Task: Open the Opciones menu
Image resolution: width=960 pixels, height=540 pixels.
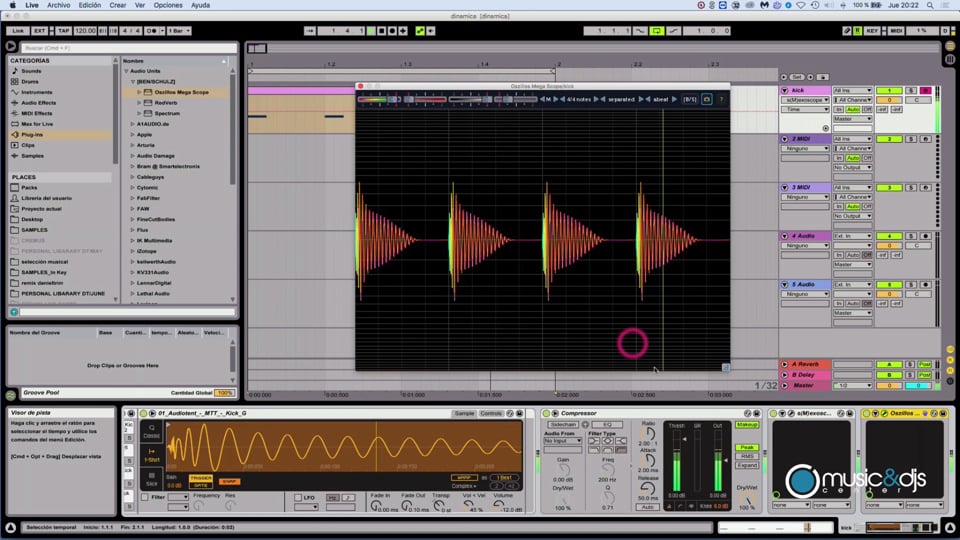Action: [168, 5]
